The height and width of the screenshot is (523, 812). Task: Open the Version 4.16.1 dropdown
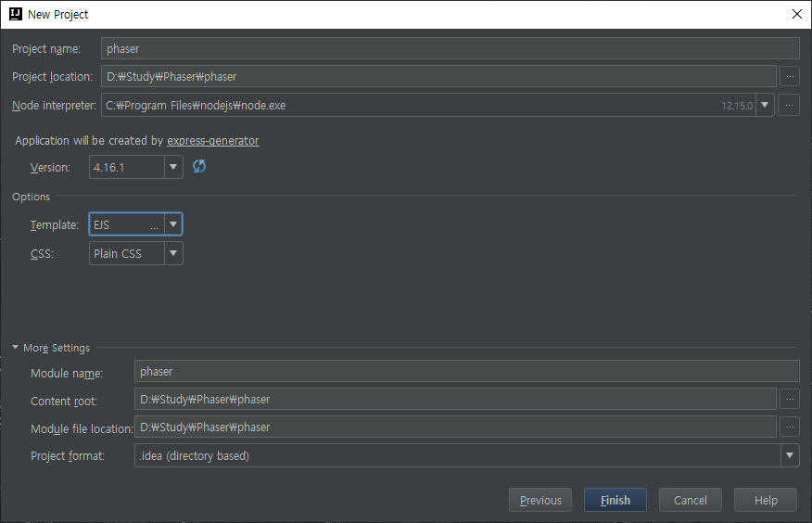[173, 167]
